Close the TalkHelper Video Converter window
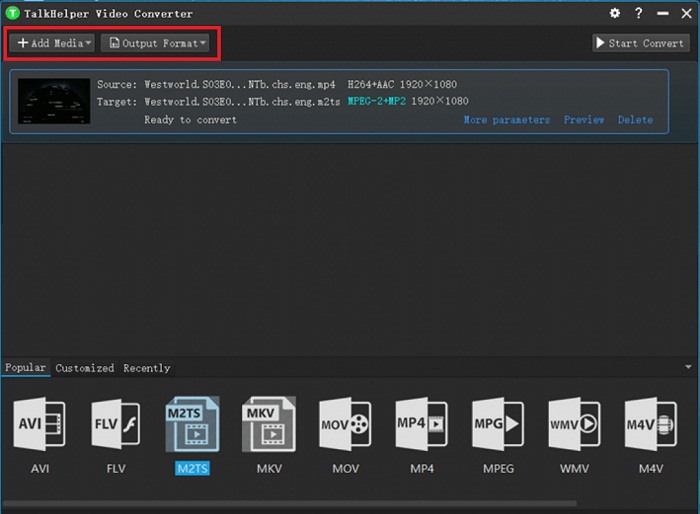700x514 pixels. point(687,13)
